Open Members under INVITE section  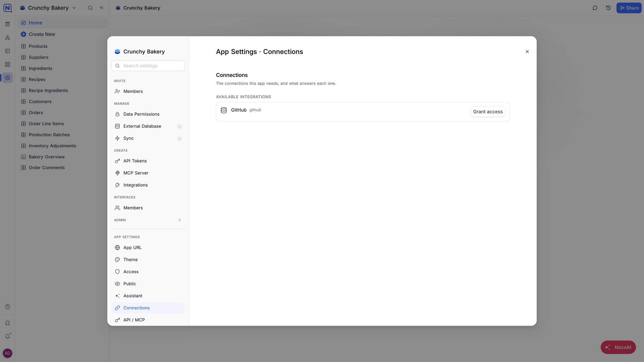148,92
